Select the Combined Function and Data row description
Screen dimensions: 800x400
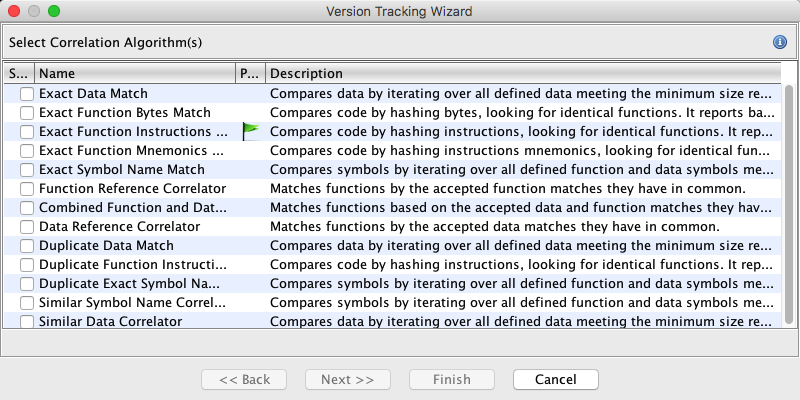click(520, 208)
